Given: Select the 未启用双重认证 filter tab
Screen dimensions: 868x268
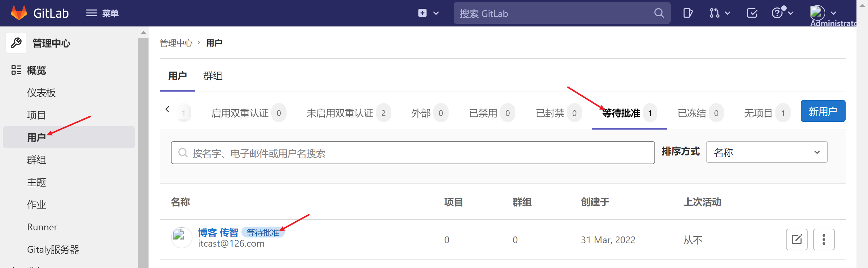Looking at the screenshot, I should point(349,113).
